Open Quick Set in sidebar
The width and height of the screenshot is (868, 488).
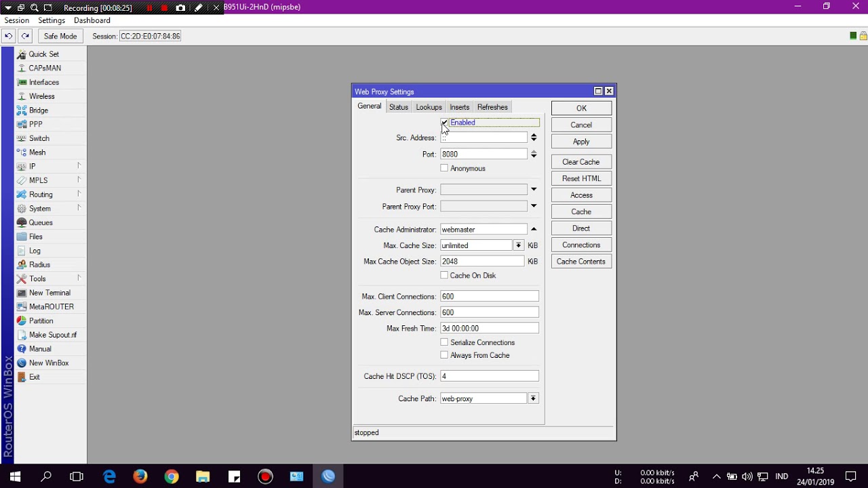pyautogui.click(x=43, y=54)
